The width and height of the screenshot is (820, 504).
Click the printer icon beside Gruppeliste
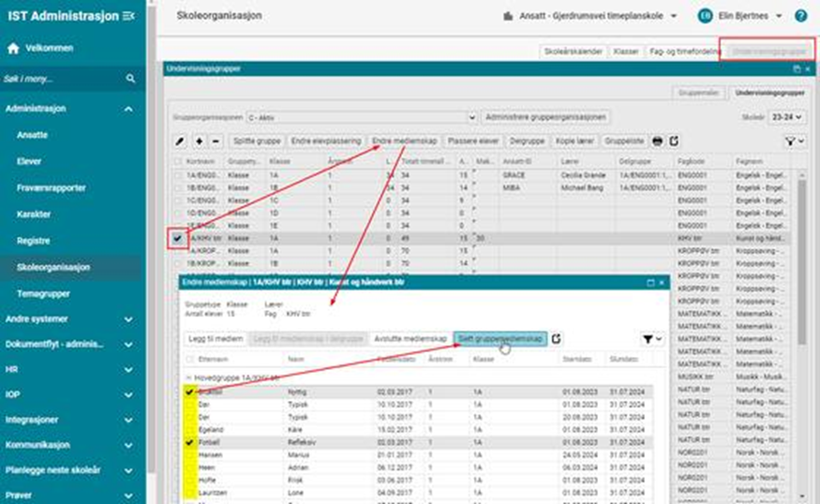pyautogui.click(x=658, y=141)
